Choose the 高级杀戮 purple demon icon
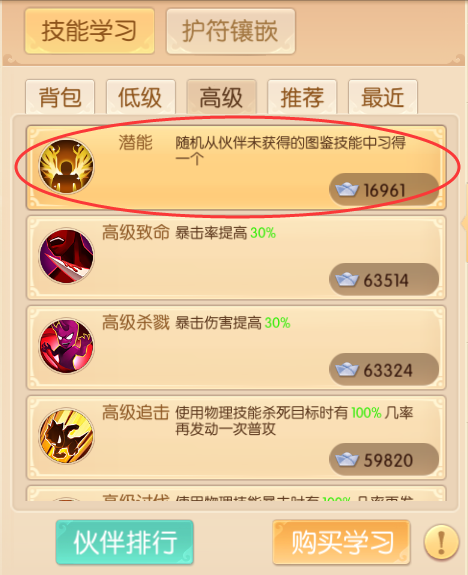Screen dimensions: 468x575 point(66,346)
